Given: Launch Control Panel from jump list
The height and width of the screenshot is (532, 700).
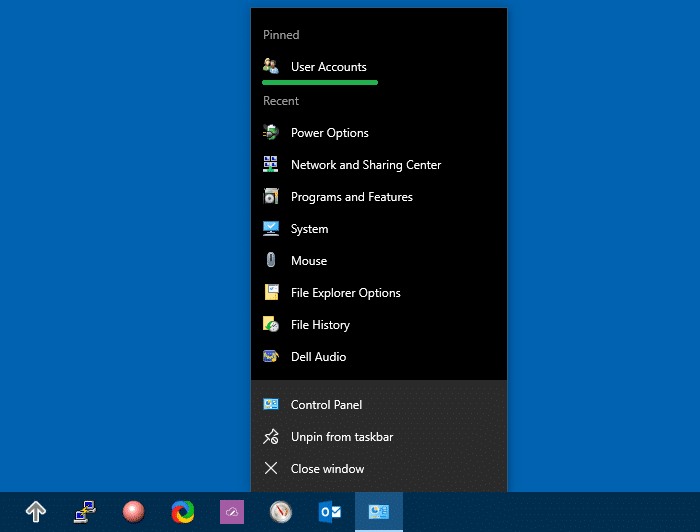Looking at the screenshot, I should coord(379,405).
